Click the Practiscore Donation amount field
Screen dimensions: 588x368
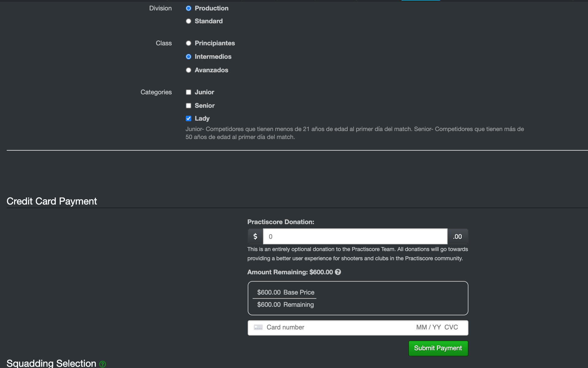coord(355,236)
